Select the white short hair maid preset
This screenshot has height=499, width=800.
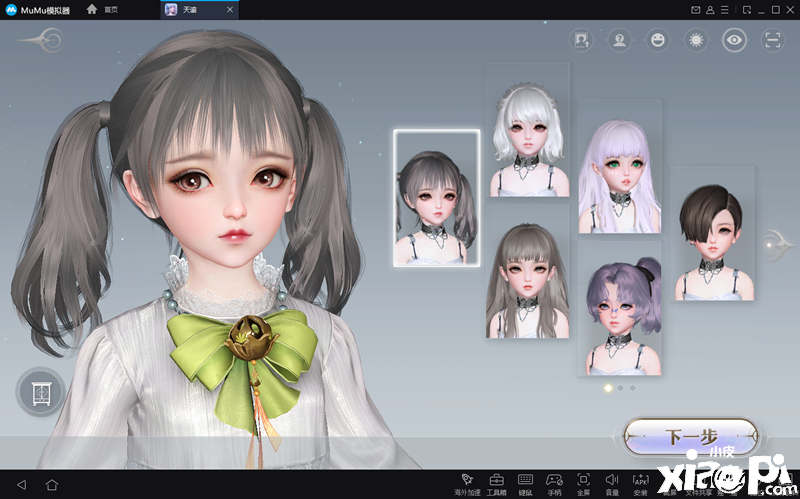(x=528, y=130)
